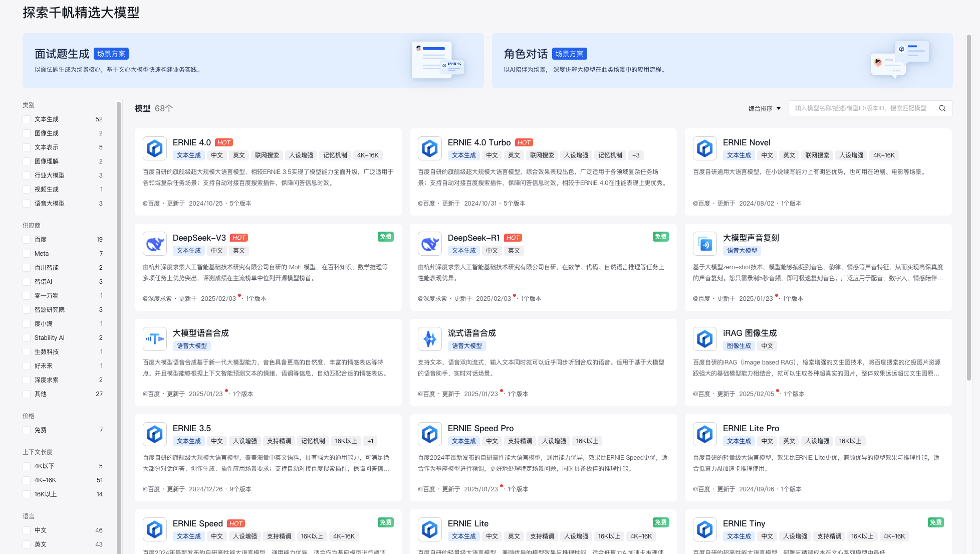The width and height of the screenshot is (980, 554).
Task: Open the 综合排序 sort dropdown
Action: pyautogui.click(x=765, y=108)
